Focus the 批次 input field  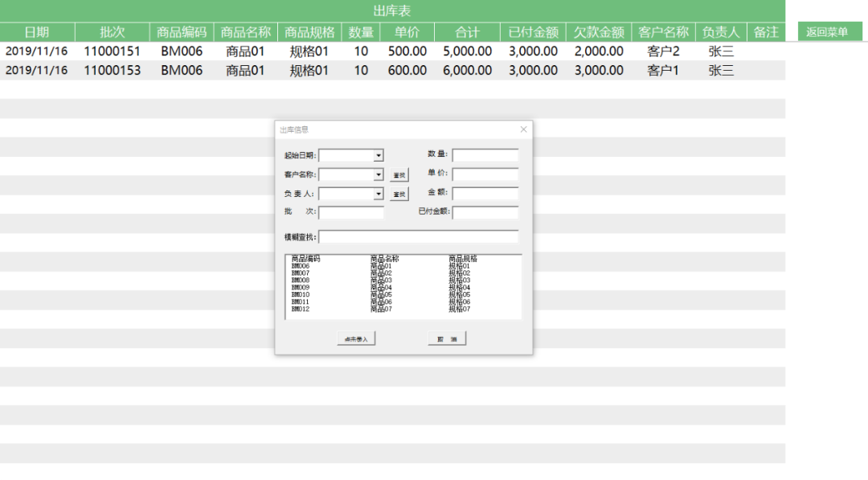(x=351, y=212)
